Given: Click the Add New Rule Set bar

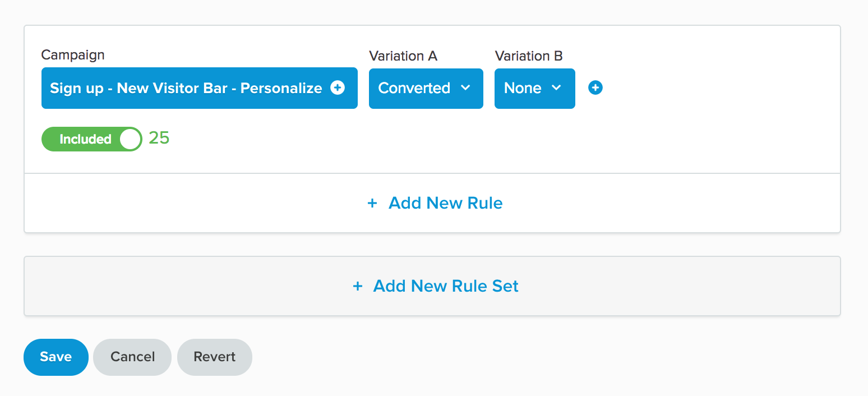Looking at the screenshot, I should pyautogui.click(x=432, y=286).
